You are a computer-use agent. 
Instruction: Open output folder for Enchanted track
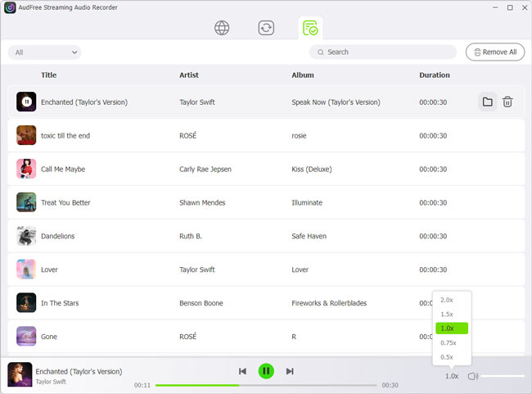487,102
